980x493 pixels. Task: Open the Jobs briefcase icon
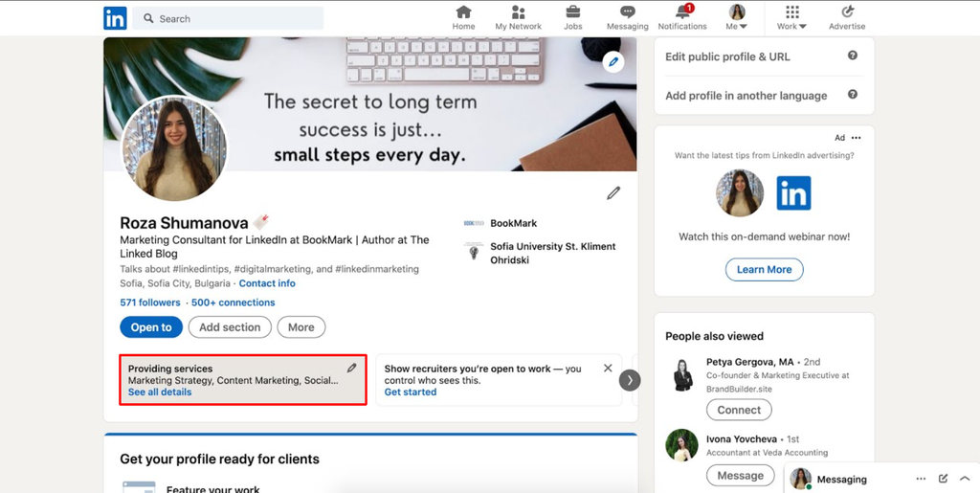pyautogui.click(x=572, y=11)
